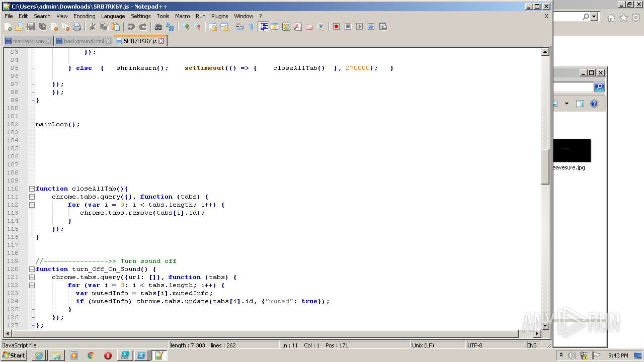This screenshot has width=644, height=362.
Task: Open the Document Map icon
Action: click(x=286, y=27)
